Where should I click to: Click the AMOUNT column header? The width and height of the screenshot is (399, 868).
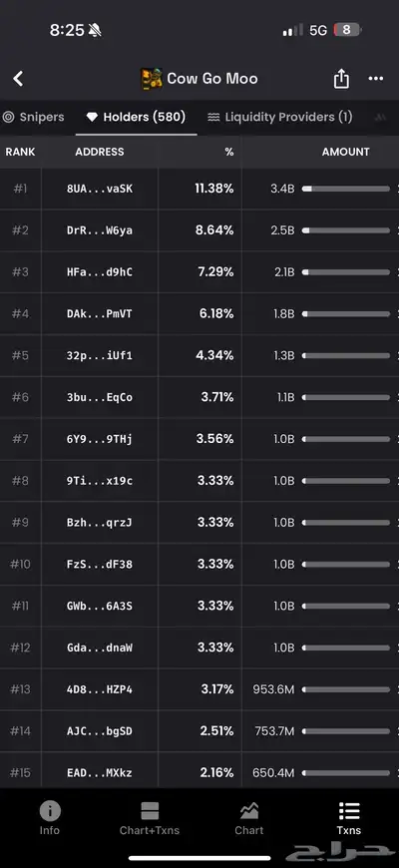(x=346, y=152)
